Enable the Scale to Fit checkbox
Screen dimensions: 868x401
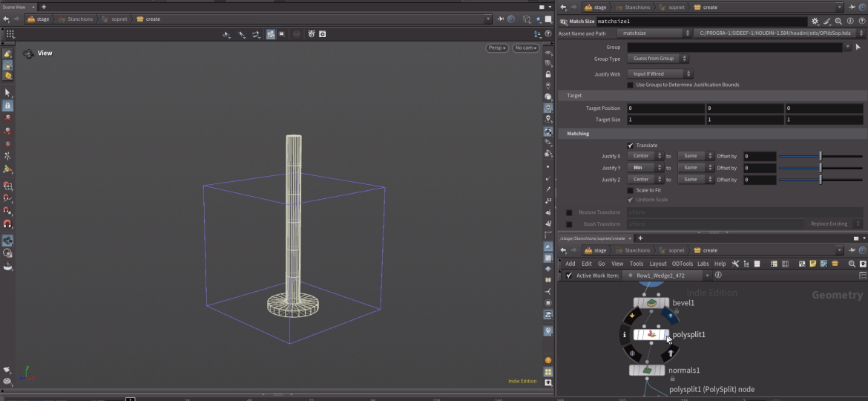click(631, 191)
